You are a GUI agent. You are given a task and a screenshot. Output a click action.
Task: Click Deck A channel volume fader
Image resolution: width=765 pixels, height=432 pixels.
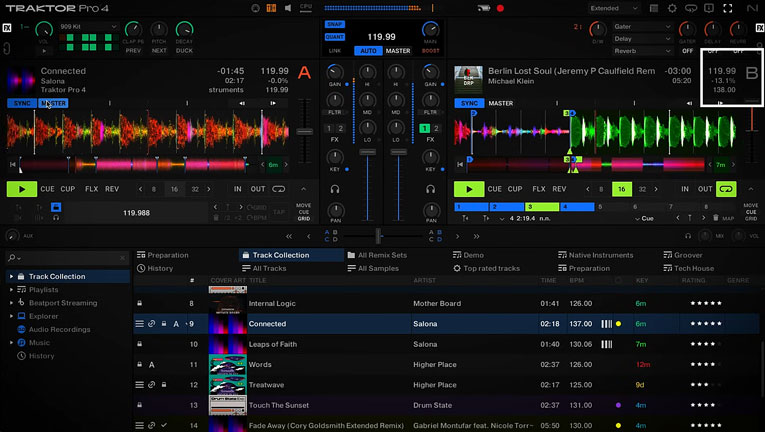tap(367, 152)
